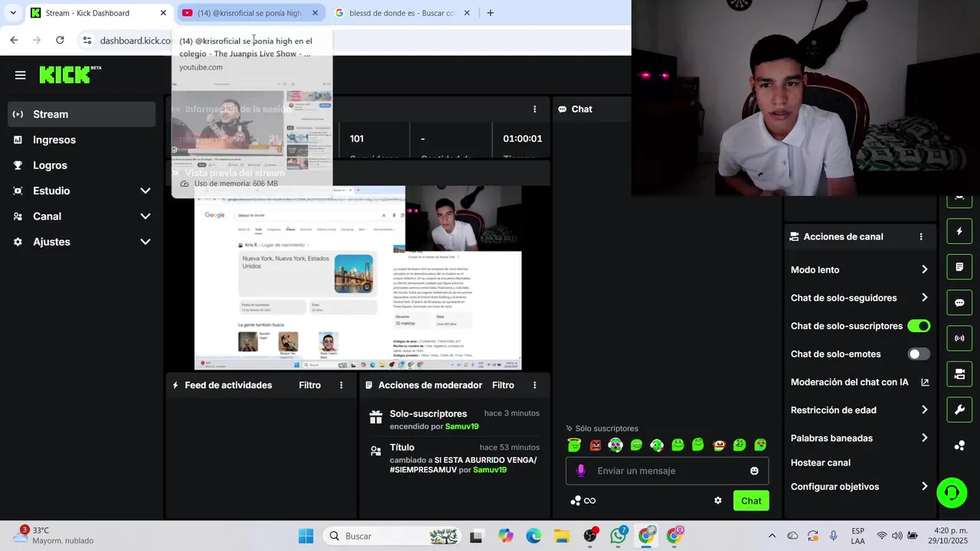
Task: Open a new browser tab
Action: [490, 13]
